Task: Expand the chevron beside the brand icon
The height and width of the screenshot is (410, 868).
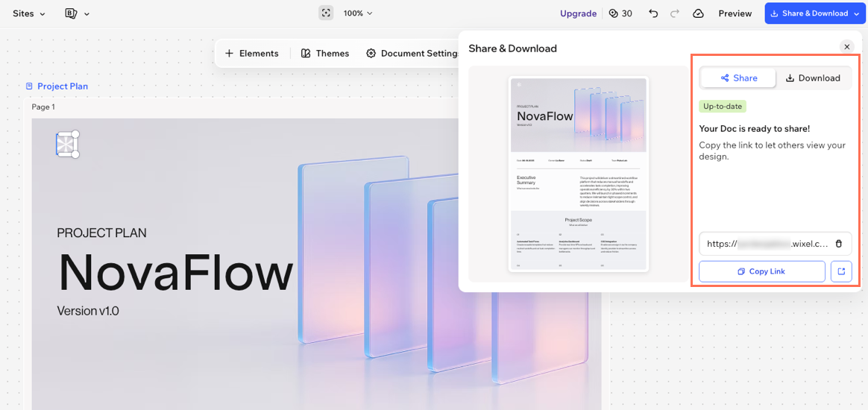Action: coord(87,14)
